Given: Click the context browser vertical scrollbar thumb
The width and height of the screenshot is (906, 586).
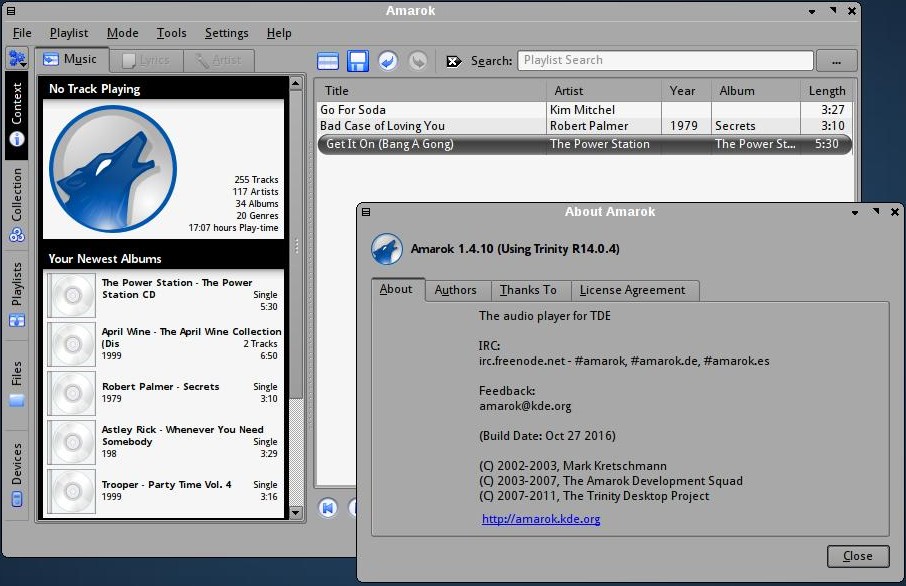Looking at the screenshot, I should pyautogui.click(x=296, y=244).
